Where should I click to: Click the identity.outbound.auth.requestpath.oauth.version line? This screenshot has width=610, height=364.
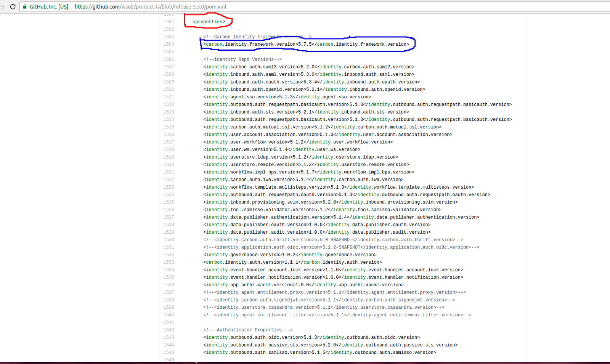pos(347,195)
